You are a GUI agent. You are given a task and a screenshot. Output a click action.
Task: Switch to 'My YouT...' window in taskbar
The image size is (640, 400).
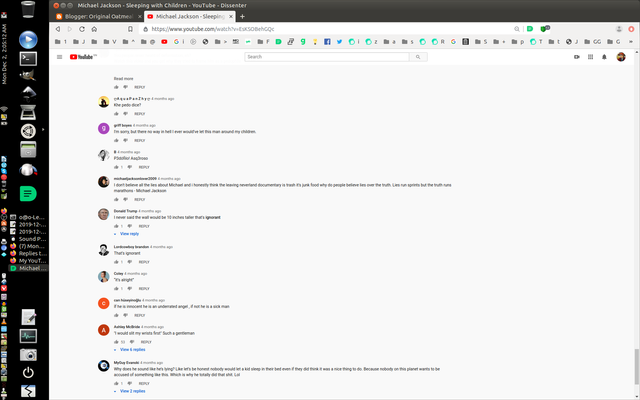coord(28,261)
